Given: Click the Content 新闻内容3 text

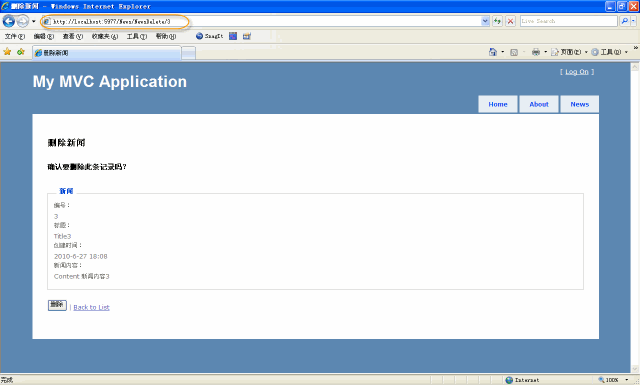Looking at the screenshot, I should pyautogui.click(x=82, y=276).
